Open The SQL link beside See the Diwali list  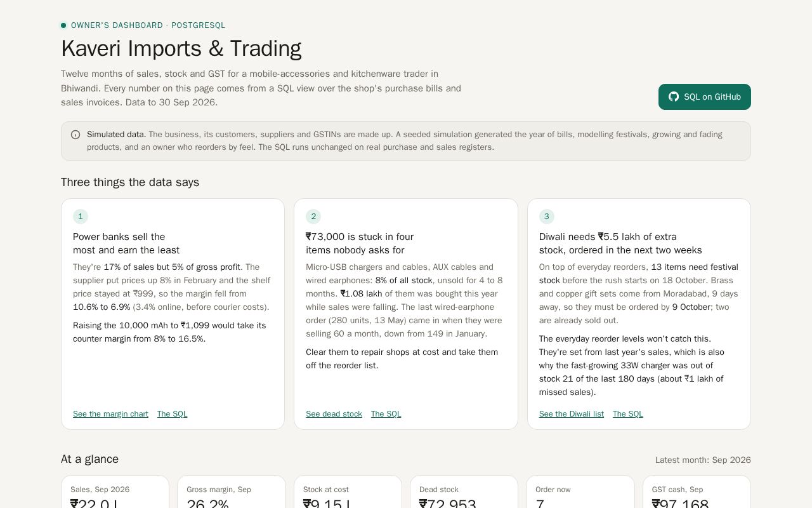(628, 414)
